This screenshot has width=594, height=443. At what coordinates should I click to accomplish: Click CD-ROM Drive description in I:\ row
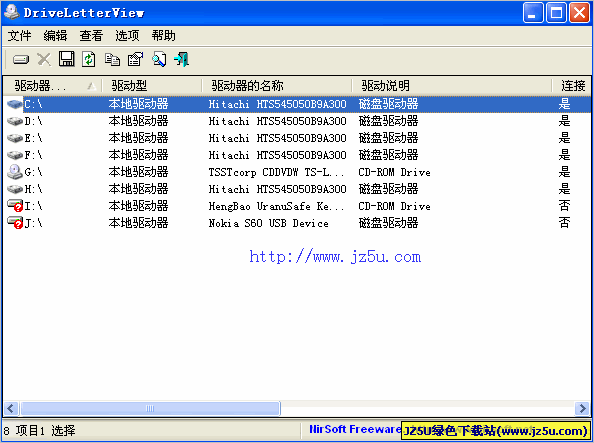click(x=394, y=207)
